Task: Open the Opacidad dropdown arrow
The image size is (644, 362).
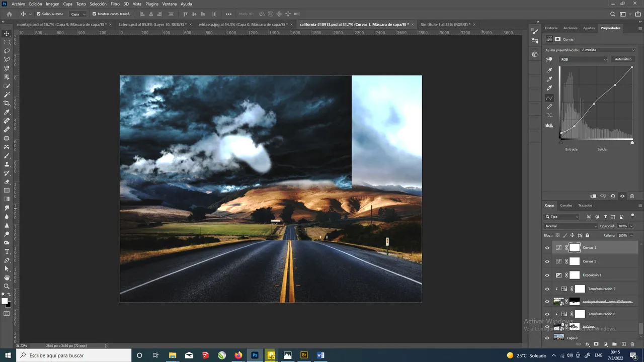Action: 632,226
